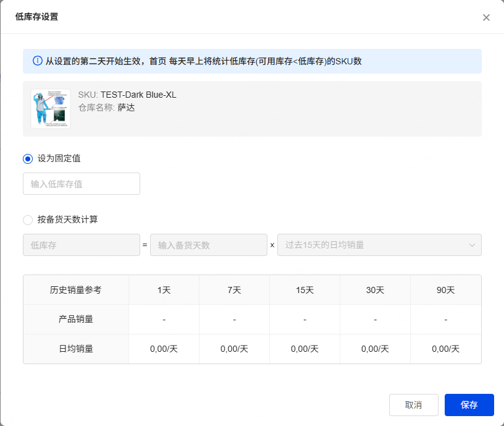Close the 低库存设置 dialog
Screen dimensions: 504x426
[486, 17]
